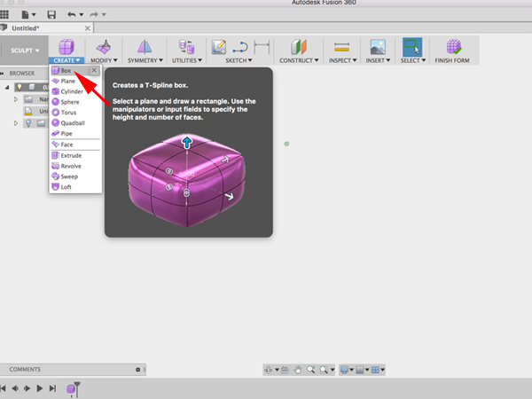532x399 pixels.
Task: Click the Utilities icon
Action: tap(186, 47)
